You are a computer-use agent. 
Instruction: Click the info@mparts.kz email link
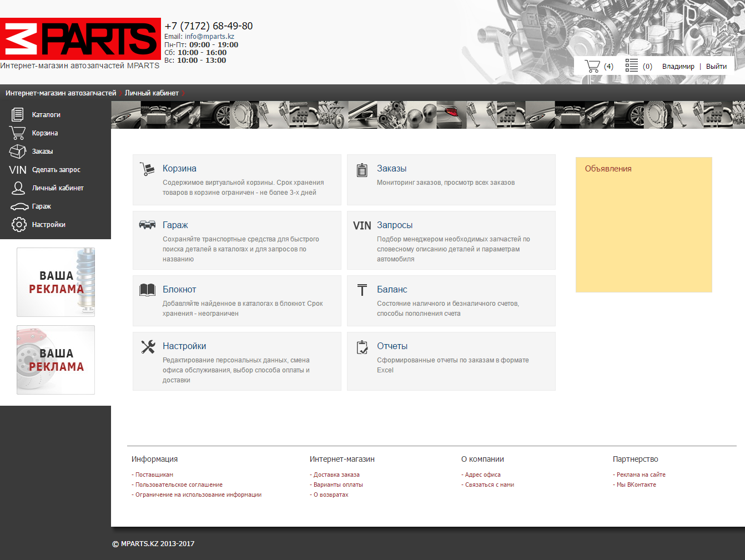coord(209,37)
